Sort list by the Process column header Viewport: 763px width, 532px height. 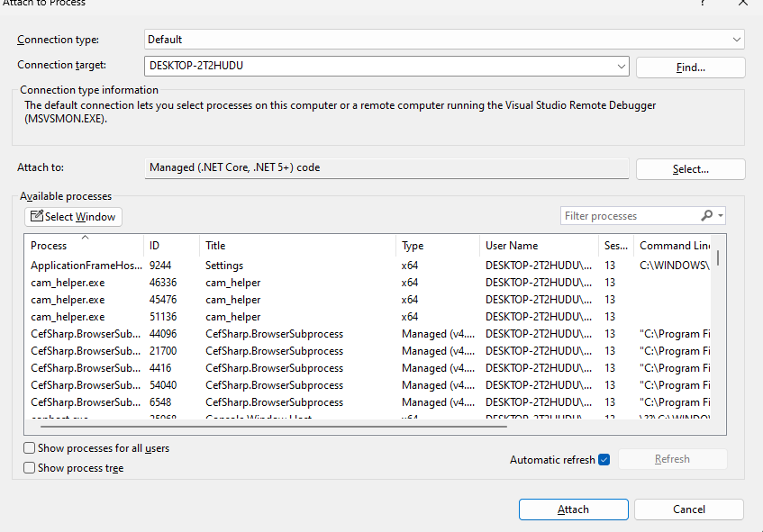(49, 246)
